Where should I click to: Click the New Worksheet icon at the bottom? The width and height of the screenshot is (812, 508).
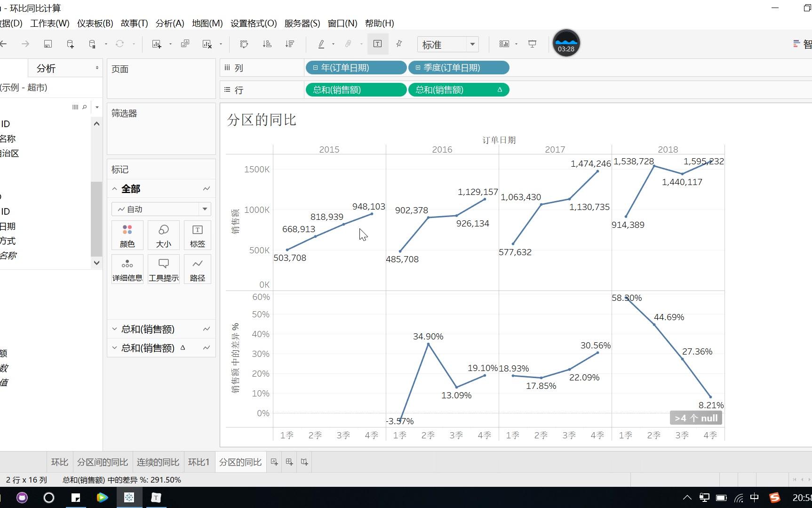(x=274, y=462)
